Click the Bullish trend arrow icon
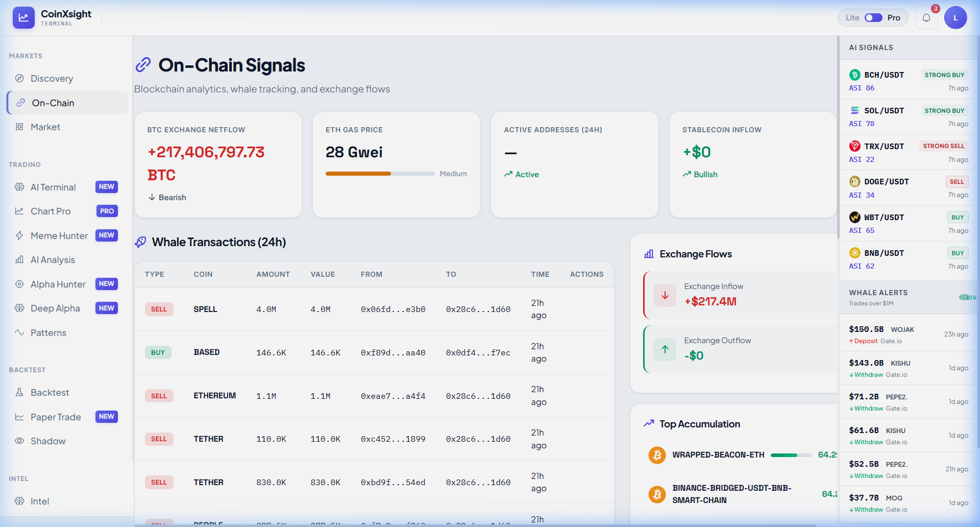 tap(687, 174)
